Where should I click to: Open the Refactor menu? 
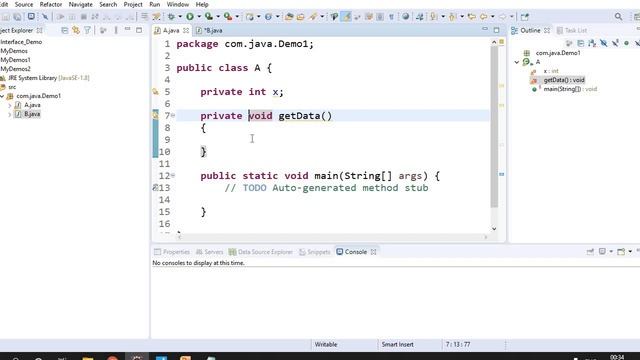tap(51, 4)
